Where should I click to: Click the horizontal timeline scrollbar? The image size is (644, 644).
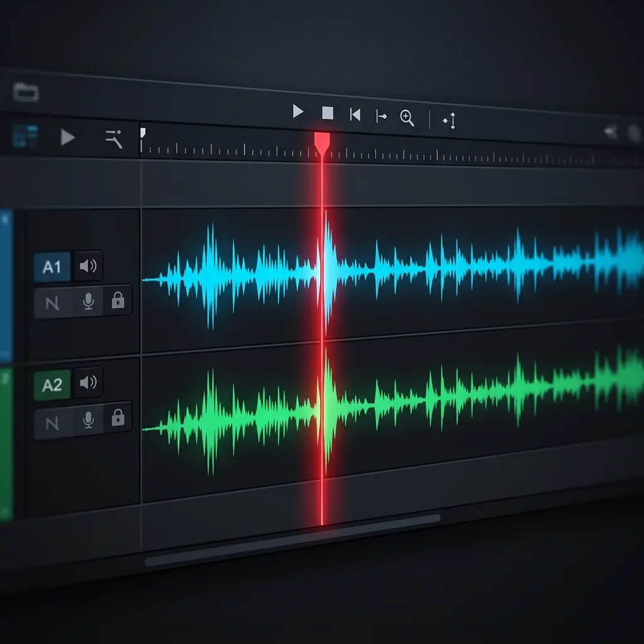pyautogui.click(x=292, y=540)
